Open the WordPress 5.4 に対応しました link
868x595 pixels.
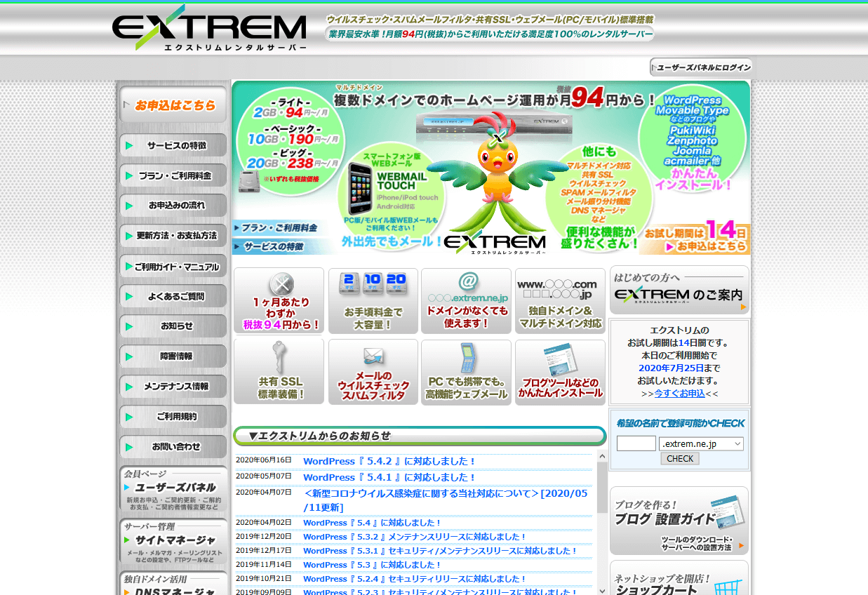372,523
